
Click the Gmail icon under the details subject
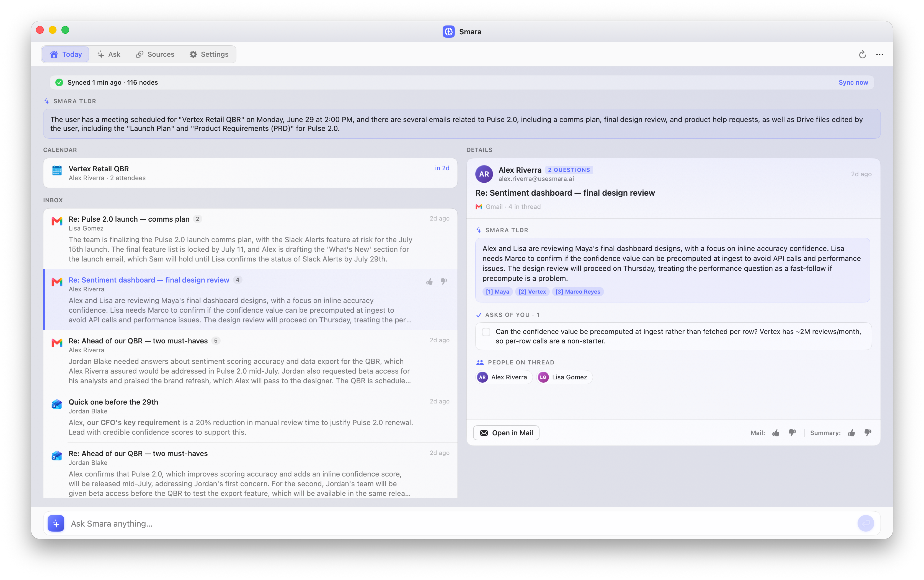[479, 207]
